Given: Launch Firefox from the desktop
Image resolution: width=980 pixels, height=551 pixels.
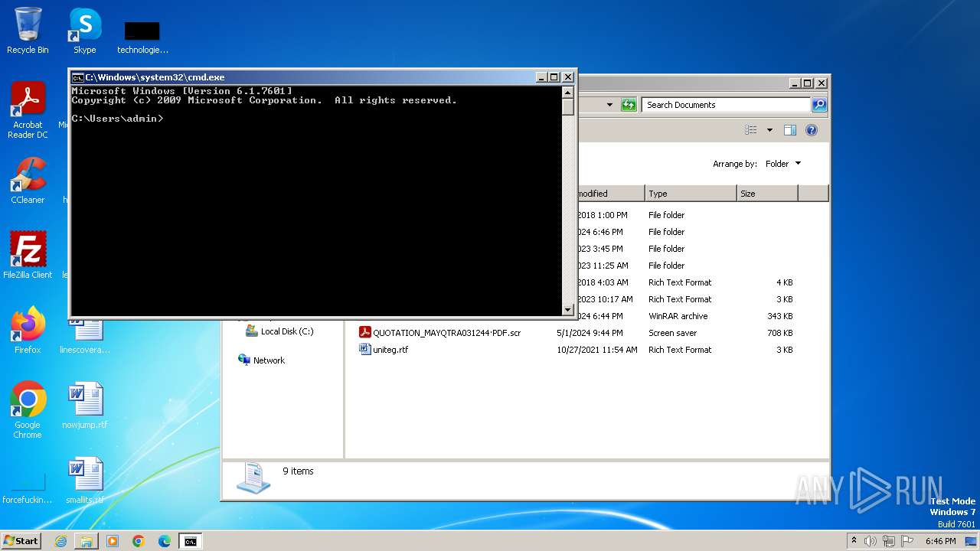Looking at the screenshot, I should click(x=28, y=331).
